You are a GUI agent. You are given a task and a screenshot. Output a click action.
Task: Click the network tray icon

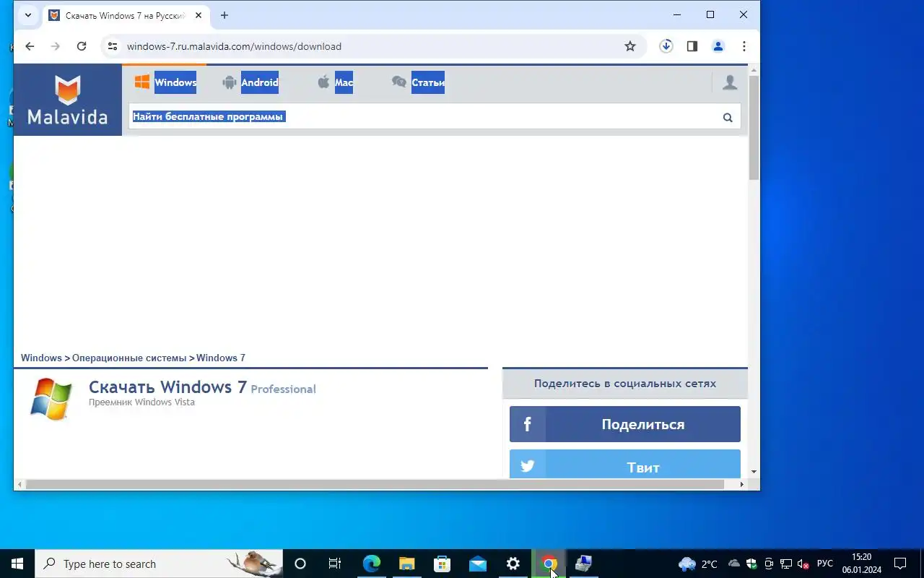coord(786,564)
